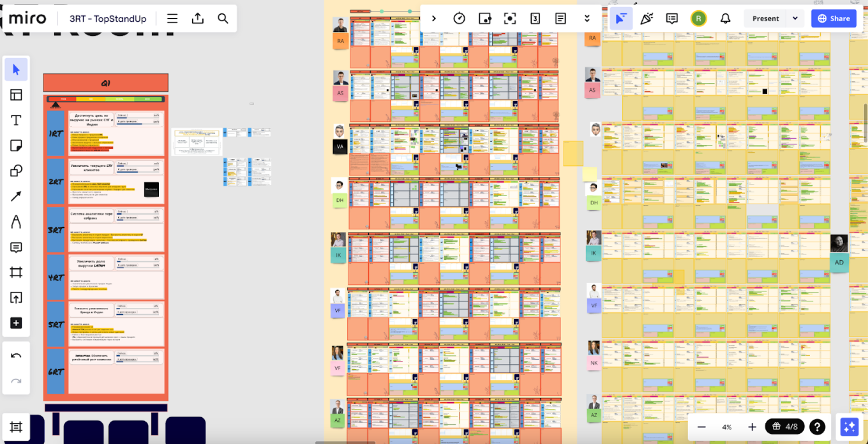Click the Share button
The image size is (868, 444).
pos(834,19)
